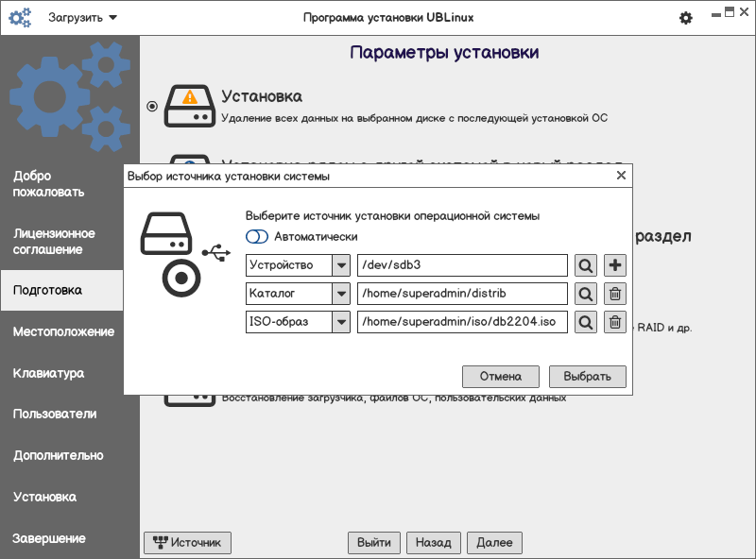
Task: Click the Параметры установки title
Action: pos(444,53)
